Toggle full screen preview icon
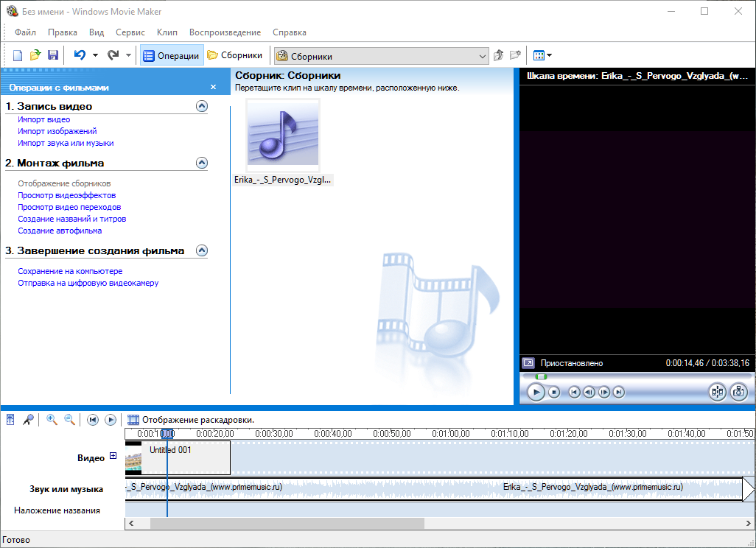The height and width of the screenshot is (548, 756). (x=528, y=363)
